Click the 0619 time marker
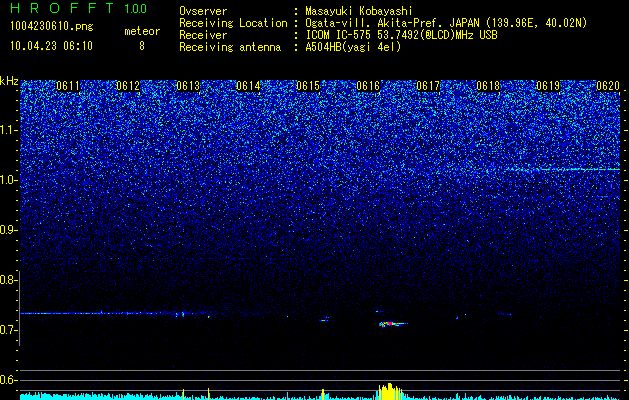Viewport: 629px width, 400px height. (548, 86)
